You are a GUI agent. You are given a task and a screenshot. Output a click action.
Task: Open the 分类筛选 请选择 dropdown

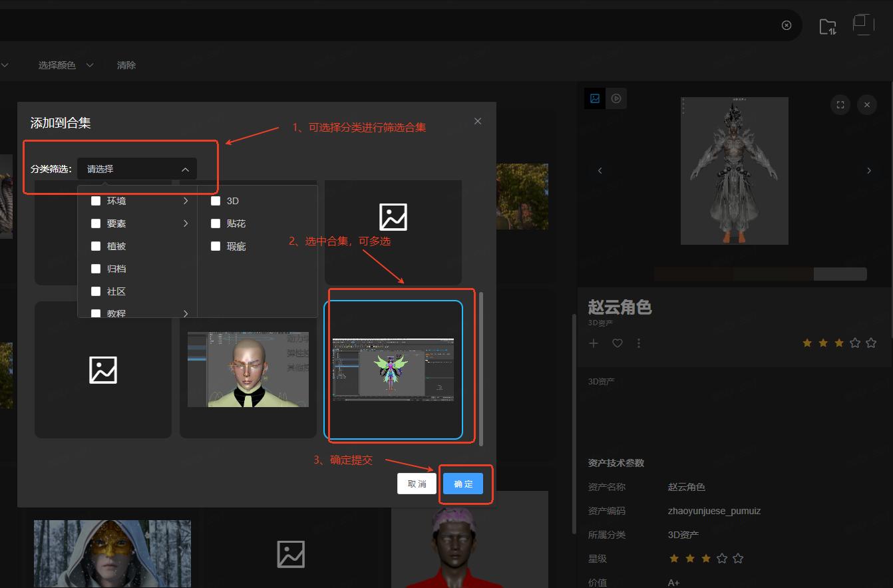[x=137, y=169]
